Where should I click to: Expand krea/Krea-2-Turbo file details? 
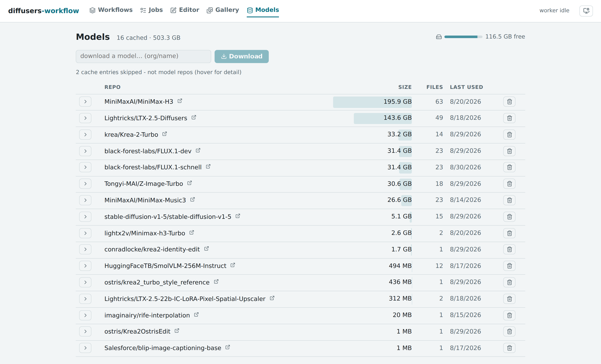coord(85,135)
